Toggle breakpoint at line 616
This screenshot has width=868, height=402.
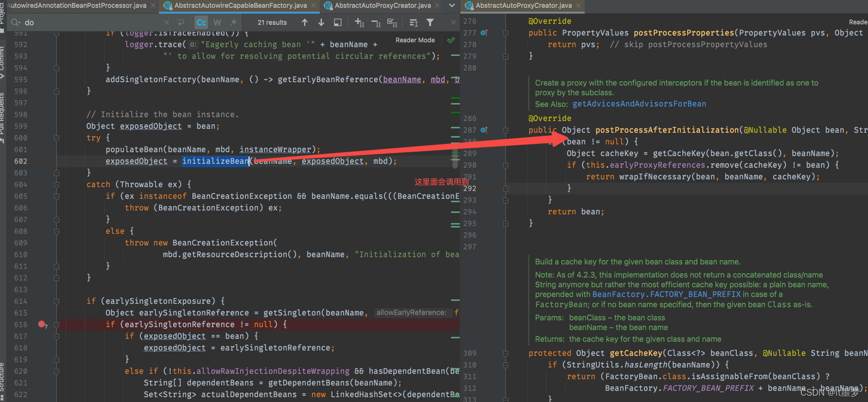point(42,324)
